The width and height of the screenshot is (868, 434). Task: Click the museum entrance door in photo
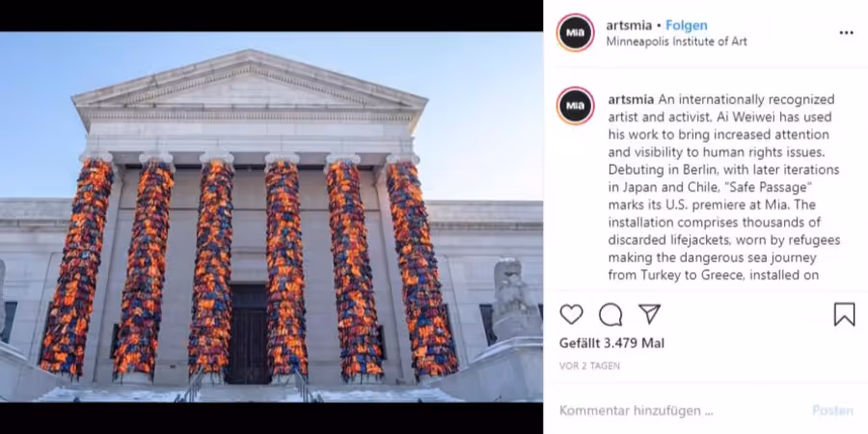point(248,334)
